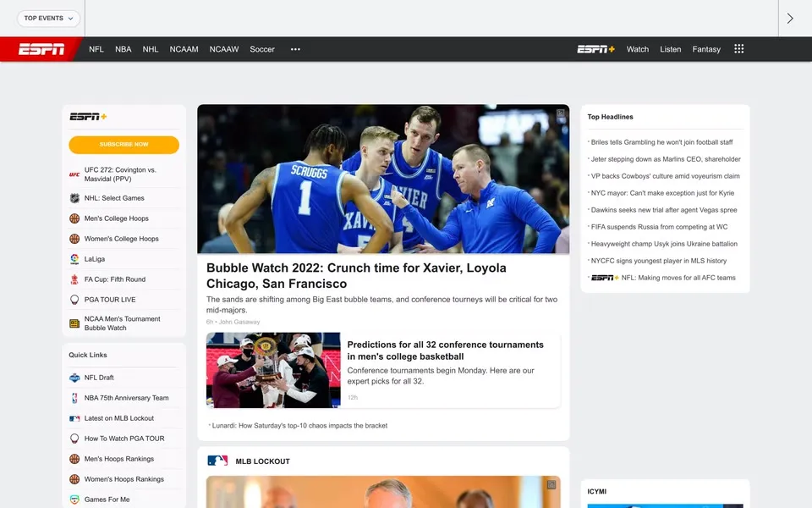Expand the Top Events dropdown
This screenshot has width=812, height=508.
[49, 18]
